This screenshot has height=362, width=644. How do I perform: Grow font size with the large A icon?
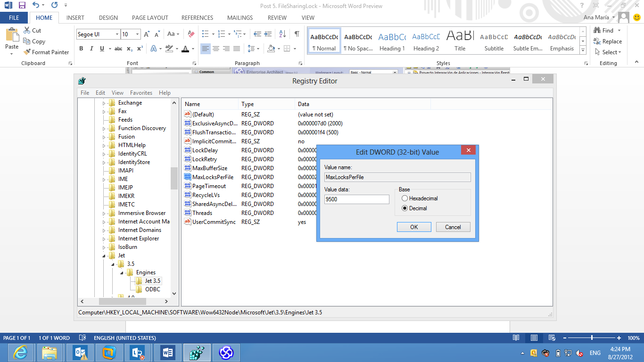[x=147, y=34]
